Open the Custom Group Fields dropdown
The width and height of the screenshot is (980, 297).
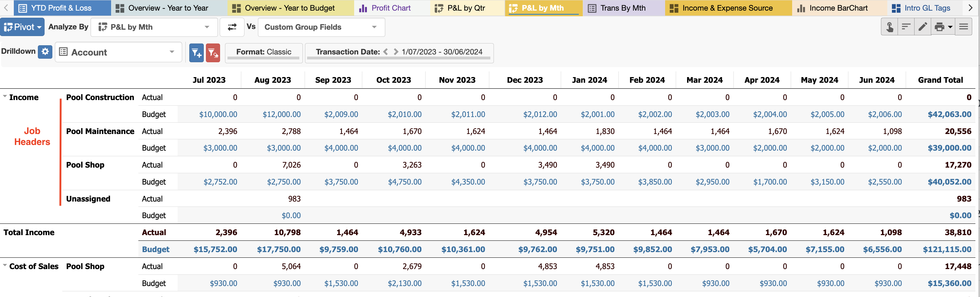322,27
